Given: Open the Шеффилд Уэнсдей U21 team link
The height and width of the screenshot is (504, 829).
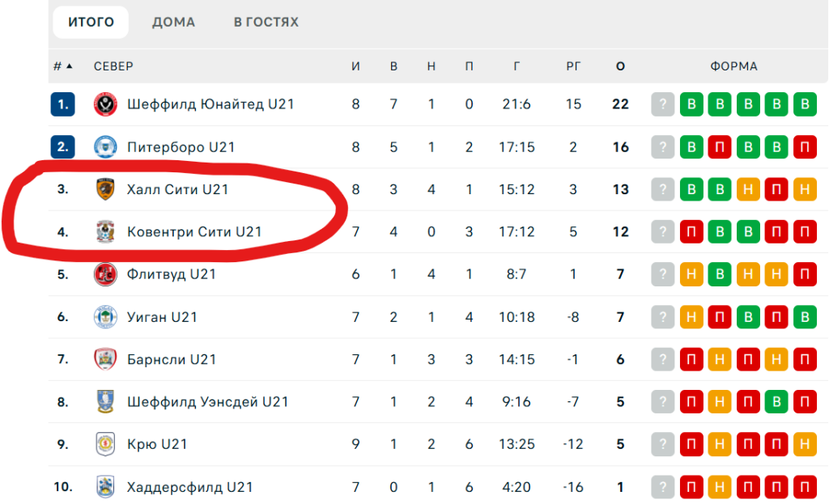Looking at the screenshot, I should point(208,402).
